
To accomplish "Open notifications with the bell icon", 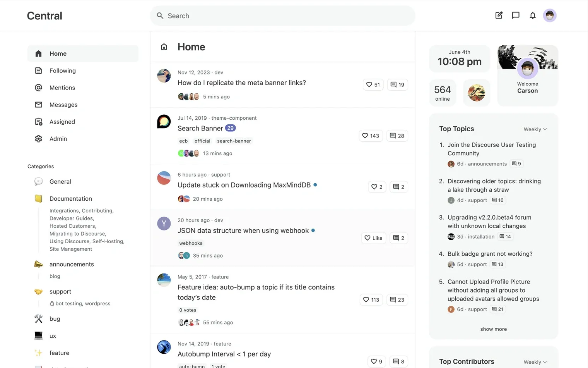I will click(x=533, y=15).
